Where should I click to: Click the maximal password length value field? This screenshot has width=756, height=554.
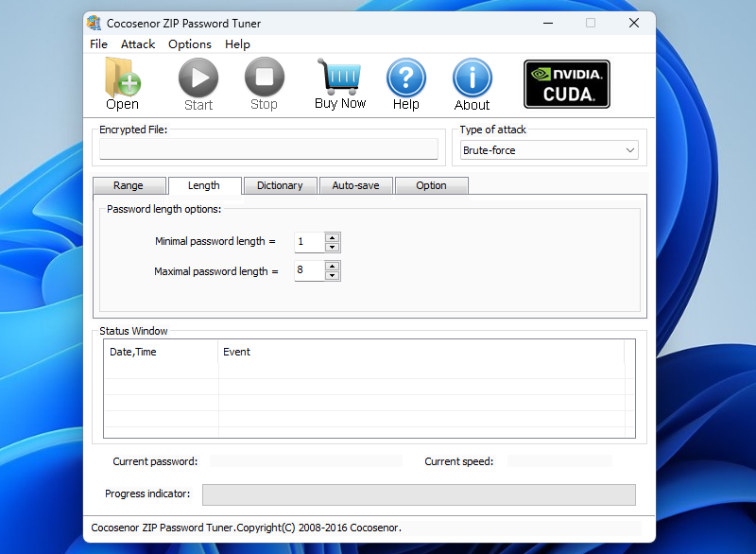click(310, 270)
